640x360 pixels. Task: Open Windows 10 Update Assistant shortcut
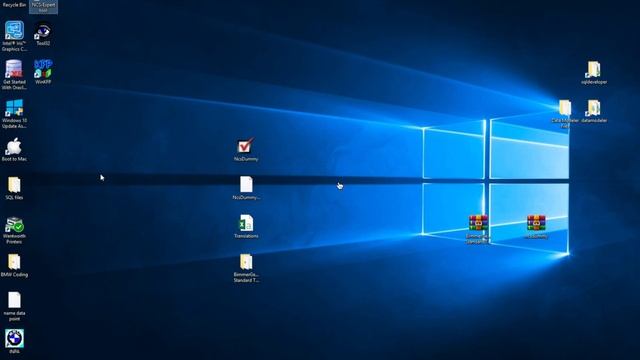click(x=14, y=113)
